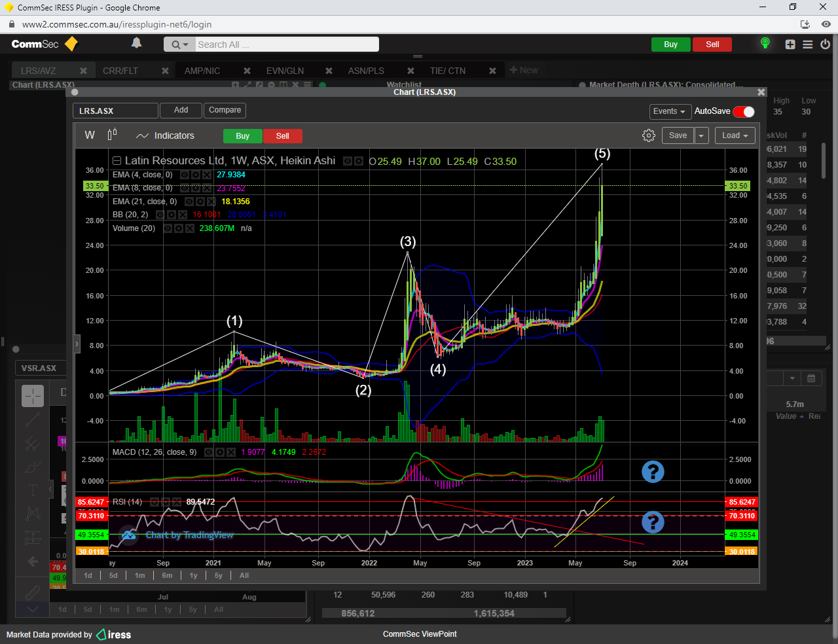Open the search category dropdown in header
Screen dimensions: 838x644
coord(179,45)
